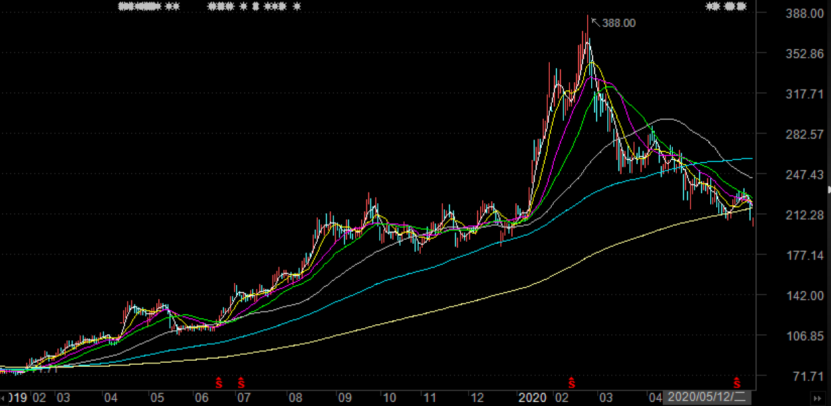Click the red S marker below February 2020

point(572,382)
